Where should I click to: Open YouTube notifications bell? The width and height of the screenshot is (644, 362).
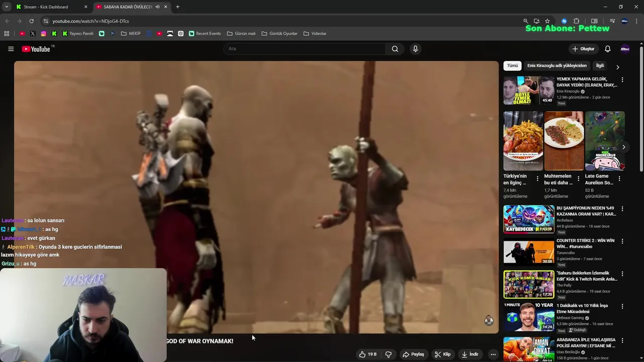(x=607, y=49)
